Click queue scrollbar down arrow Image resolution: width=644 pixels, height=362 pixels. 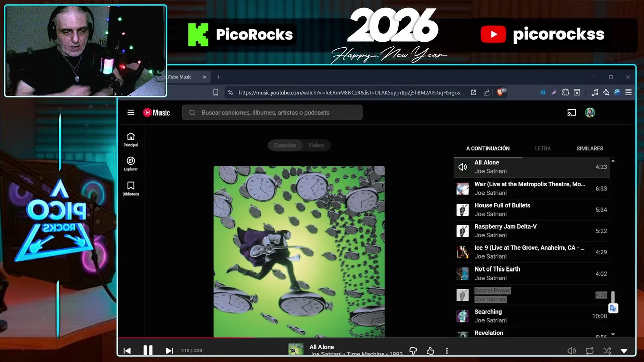(x=613, y=335)
